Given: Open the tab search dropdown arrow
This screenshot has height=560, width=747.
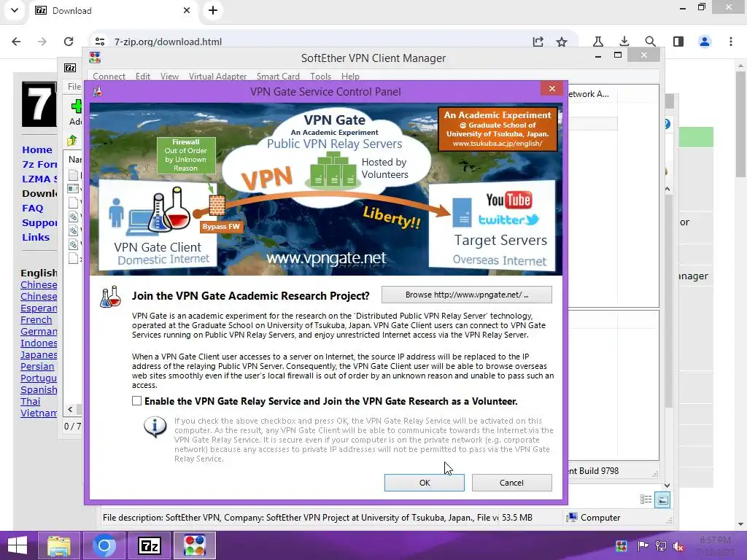Looking at the screenshot, I should [x=15, y=10].
